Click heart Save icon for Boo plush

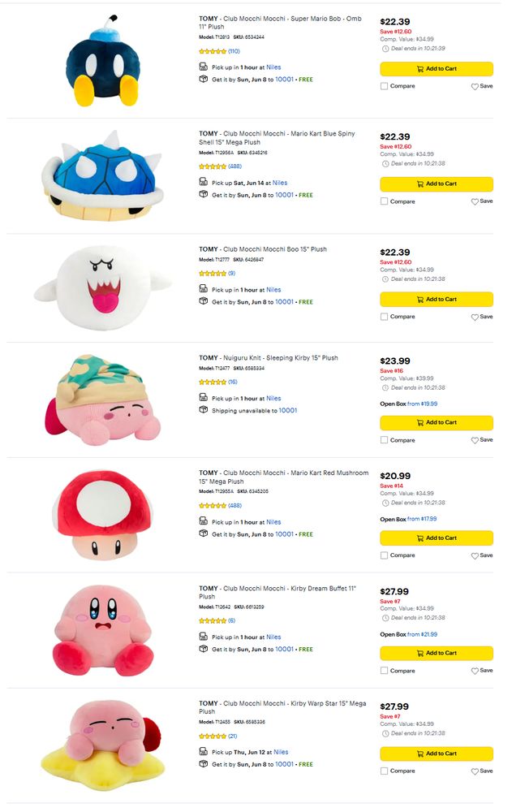[x=475, y=317]
